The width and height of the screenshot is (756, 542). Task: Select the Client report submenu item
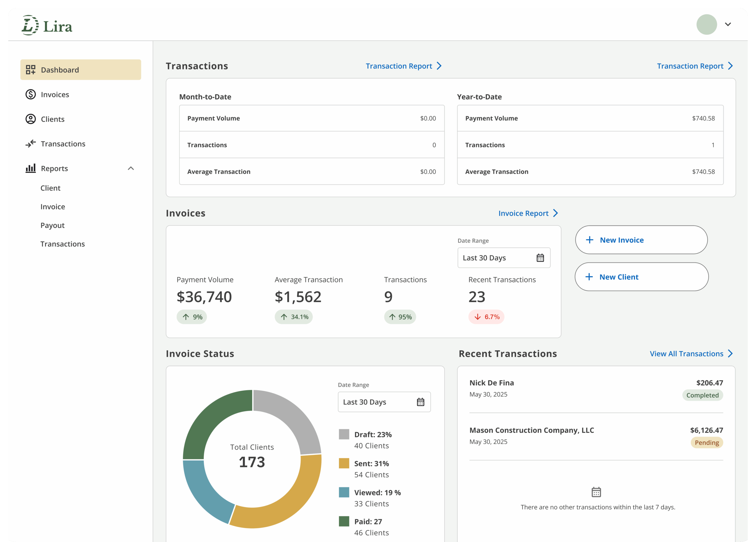(50, 188)
